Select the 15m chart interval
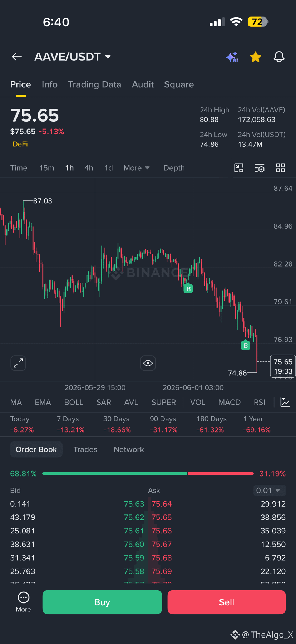This screenshot has width=296, height=644. 47,168
